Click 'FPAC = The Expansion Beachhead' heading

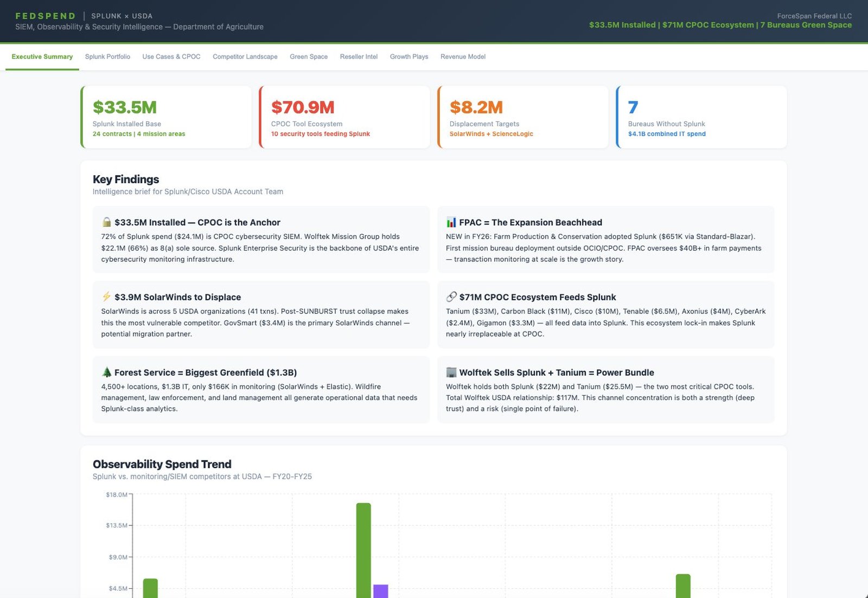[x=531, y=222]
